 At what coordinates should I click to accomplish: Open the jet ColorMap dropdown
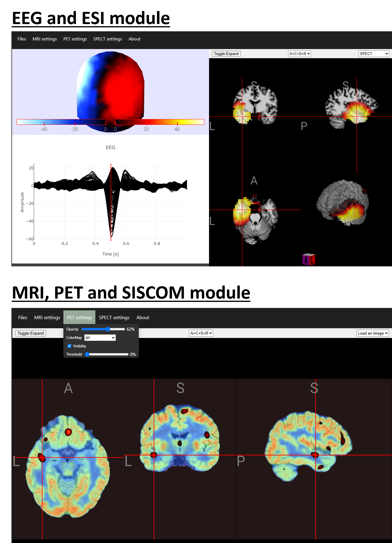pyautogui.click(x=100, y=338)
